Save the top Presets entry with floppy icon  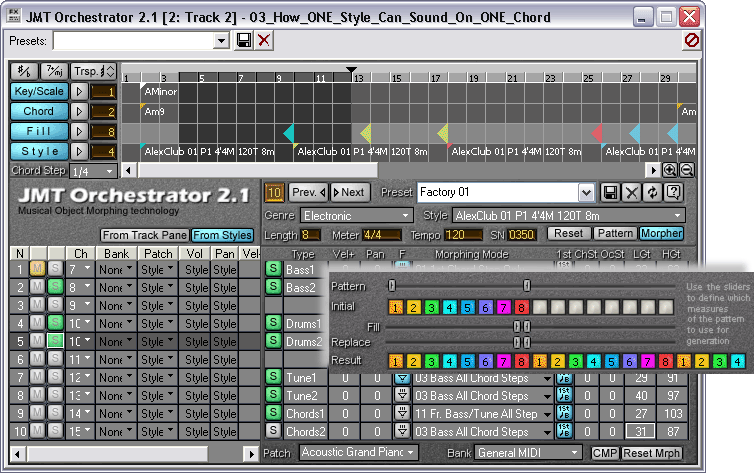click(244, 40)
